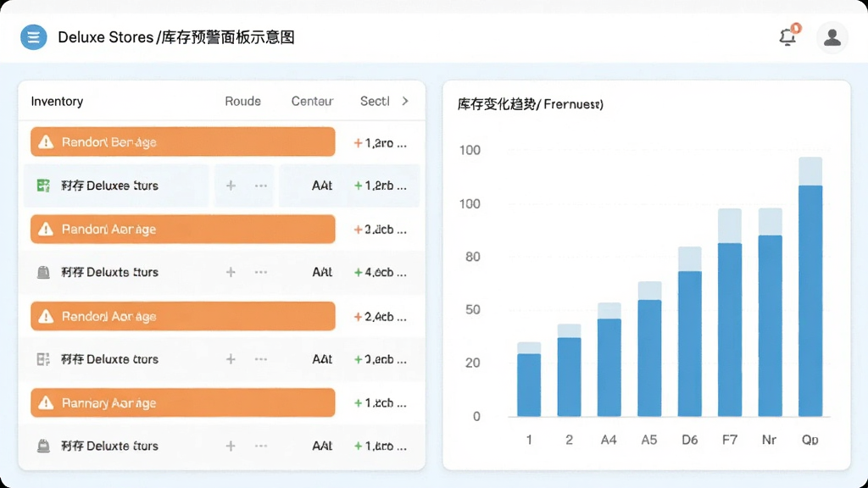Click the chart title 库存变化趋势
868x488 pixels.
(x=497, y=104)
